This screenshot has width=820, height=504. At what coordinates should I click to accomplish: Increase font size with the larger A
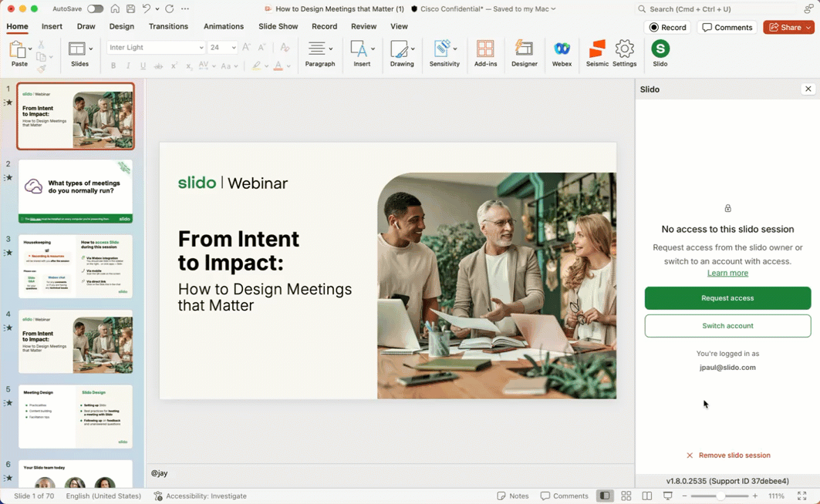[247, 47]
